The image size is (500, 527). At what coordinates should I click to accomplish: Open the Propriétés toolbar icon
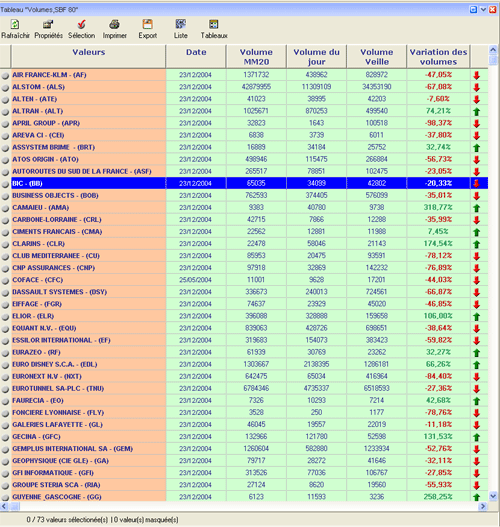click(x=48, y=25)
